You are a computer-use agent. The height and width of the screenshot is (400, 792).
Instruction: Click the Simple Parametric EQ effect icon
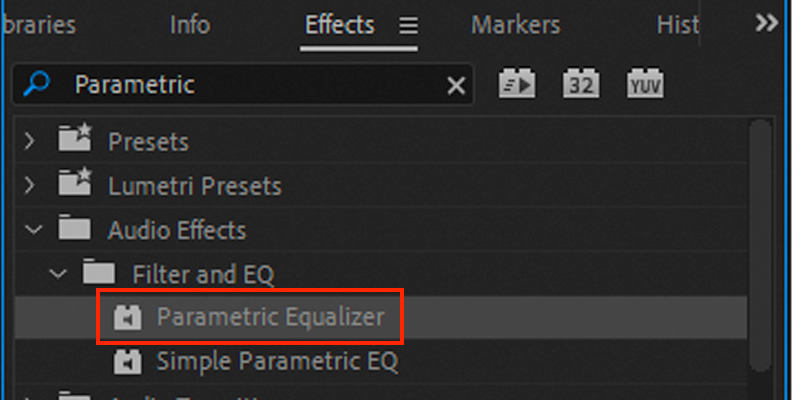127,362
